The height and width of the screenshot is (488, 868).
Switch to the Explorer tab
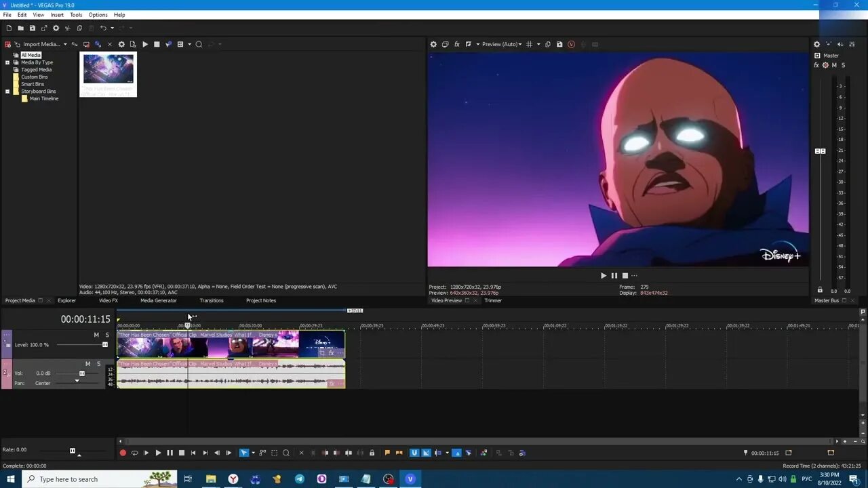66,300
